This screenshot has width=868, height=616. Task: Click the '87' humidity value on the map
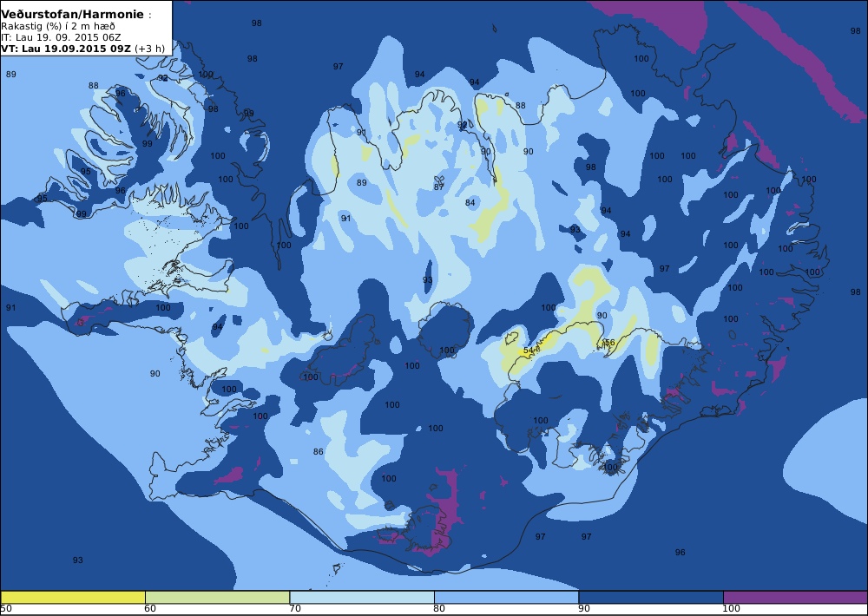tap(439, 187)
